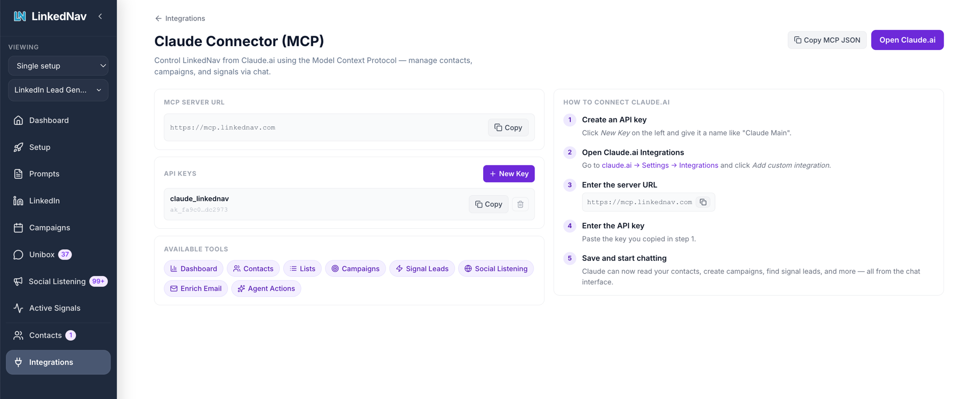Click the 99+ Social Listening badge
Image resolution: width=980 pixels, height=399 pixels.
click(x=98, y=282)
